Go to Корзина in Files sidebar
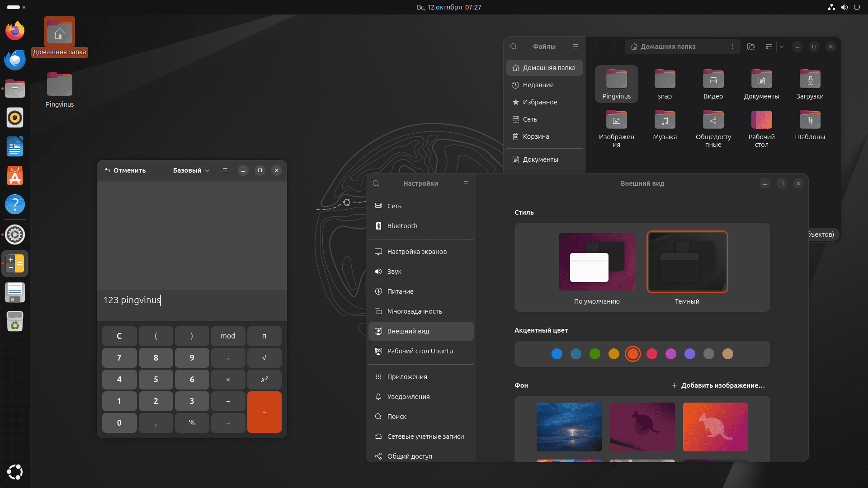This screenshot has width=868, height=488. (x=536, y=136)
